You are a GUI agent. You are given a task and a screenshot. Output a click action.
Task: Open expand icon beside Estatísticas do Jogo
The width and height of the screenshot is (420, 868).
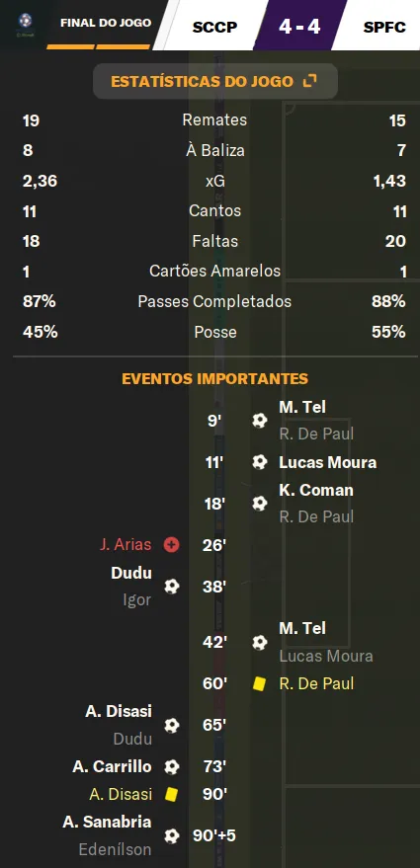310,81
